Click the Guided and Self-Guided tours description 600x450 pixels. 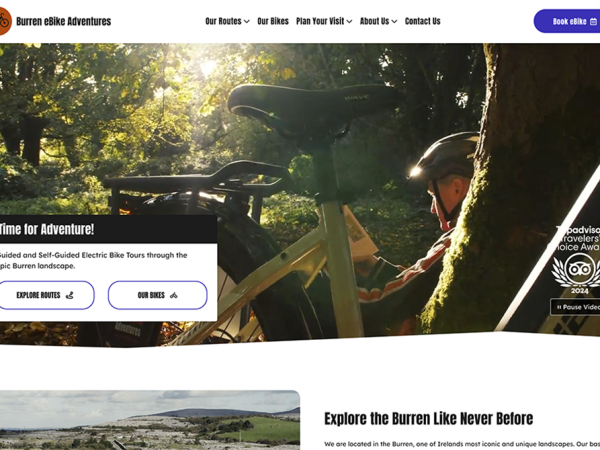point(93,260)
